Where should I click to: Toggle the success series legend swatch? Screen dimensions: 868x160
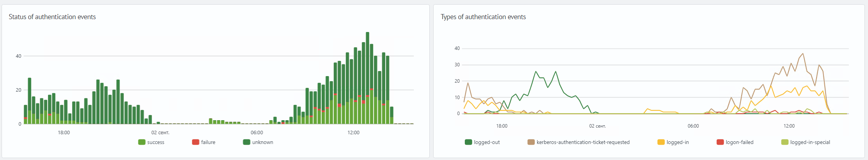point(142,142)
